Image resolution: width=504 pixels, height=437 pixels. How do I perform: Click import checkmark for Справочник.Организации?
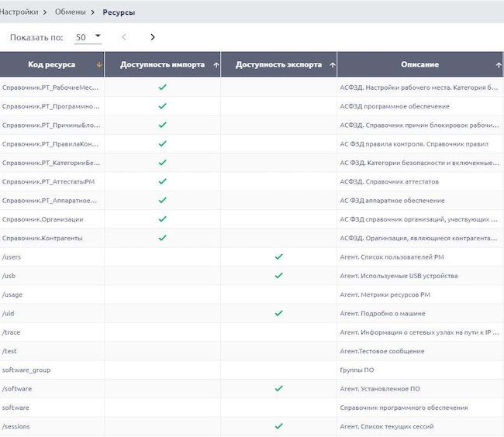click(x=163, y=219)
